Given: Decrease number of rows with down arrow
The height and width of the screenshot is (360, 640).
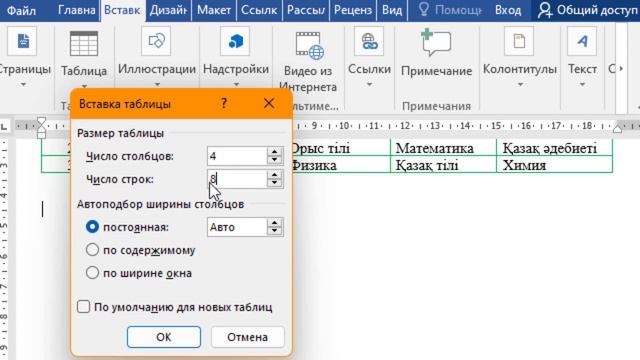Looking at the screenshot, I should (274, 183).
